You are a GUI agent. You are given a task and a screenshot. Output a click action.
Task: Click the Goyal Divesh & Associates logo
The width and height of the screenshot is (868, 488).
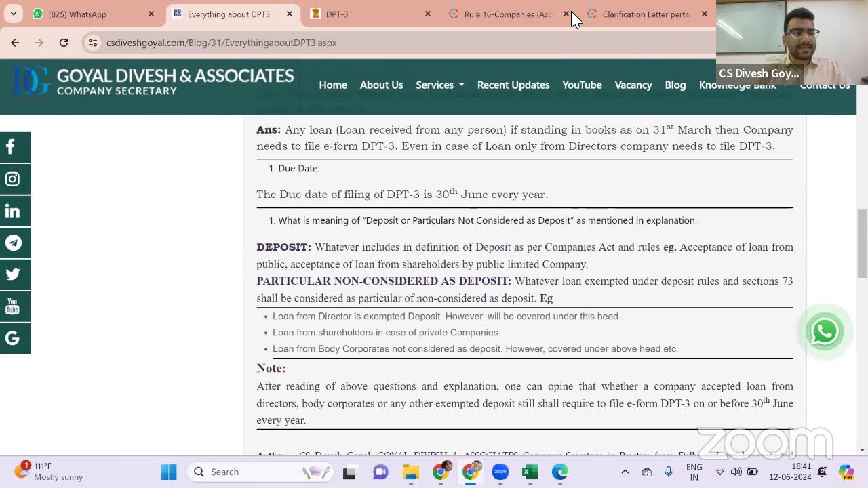(153, 81)
